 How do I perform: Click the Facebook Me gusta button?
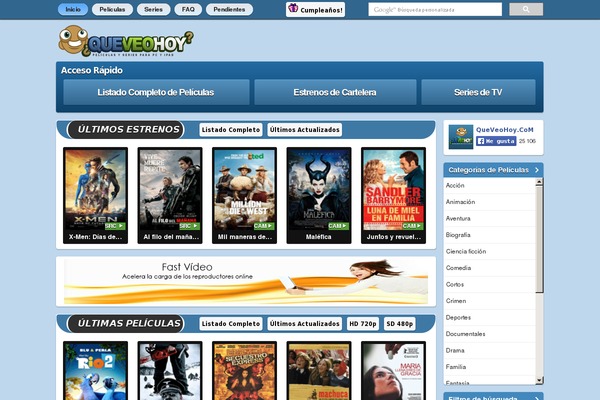tap(496, 141)
